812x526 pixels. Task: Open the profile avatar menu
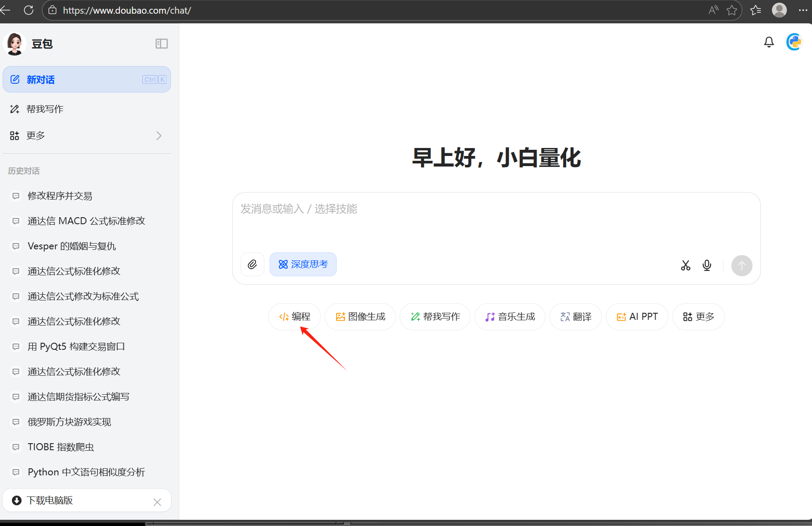(x=779, y=10)
